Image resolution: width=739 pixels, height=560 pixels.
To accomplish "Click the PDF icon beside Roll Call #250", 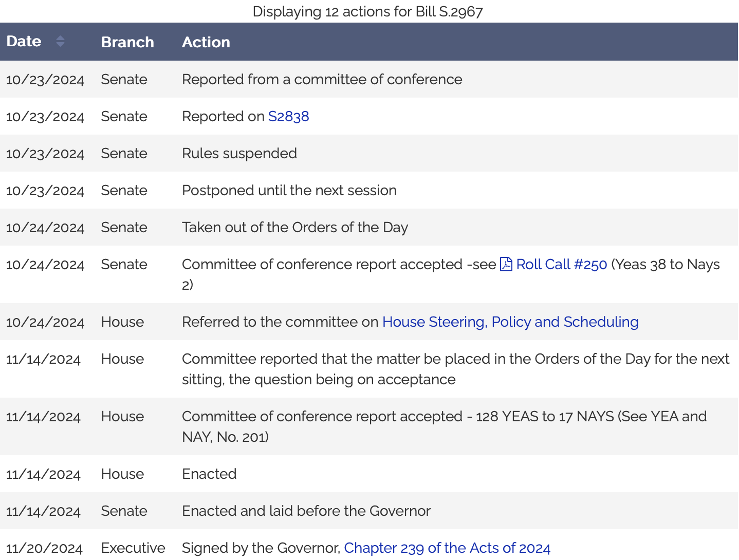I will (506, 264).
